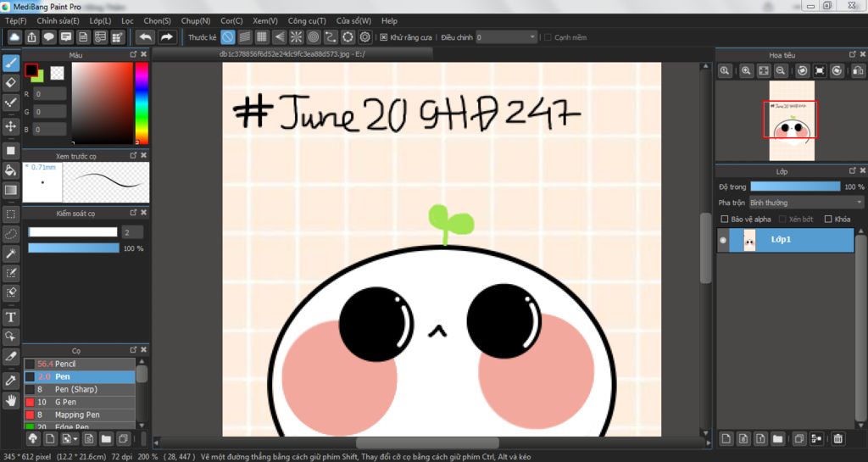The height and width of the screenshot is (462, 868).
Task: Select the Magic Wand tool
Action: tap(10, 253)
